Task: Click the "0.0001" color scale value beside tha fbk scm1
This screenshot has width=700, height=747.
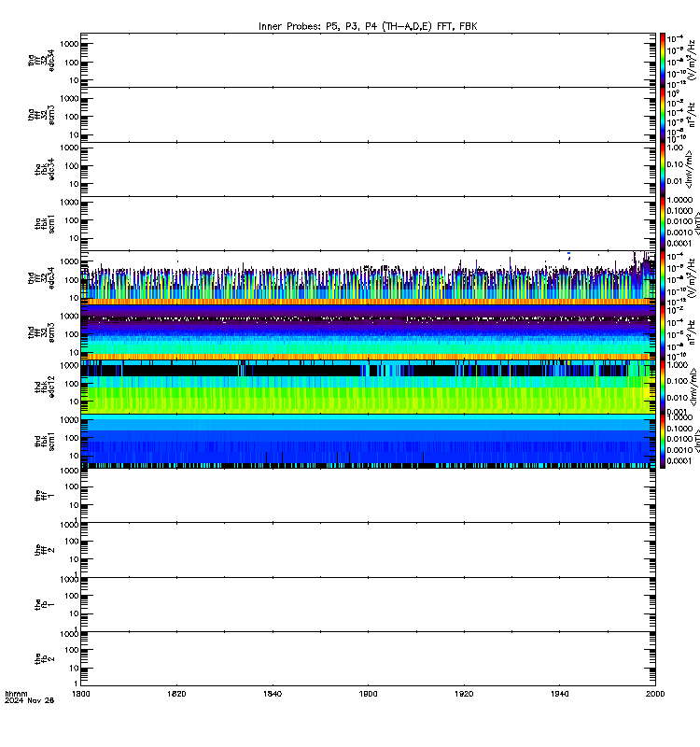Action: 679,244
